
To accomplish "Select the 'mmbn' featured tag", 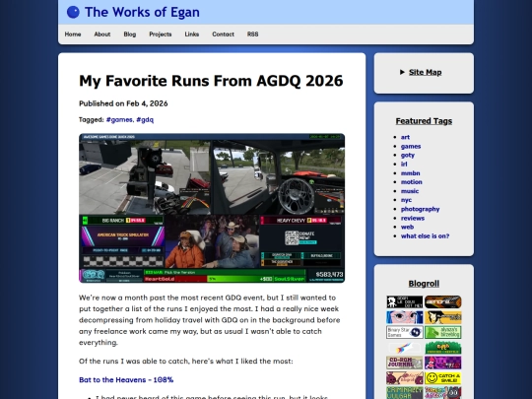I will click(x=410, y=173).
